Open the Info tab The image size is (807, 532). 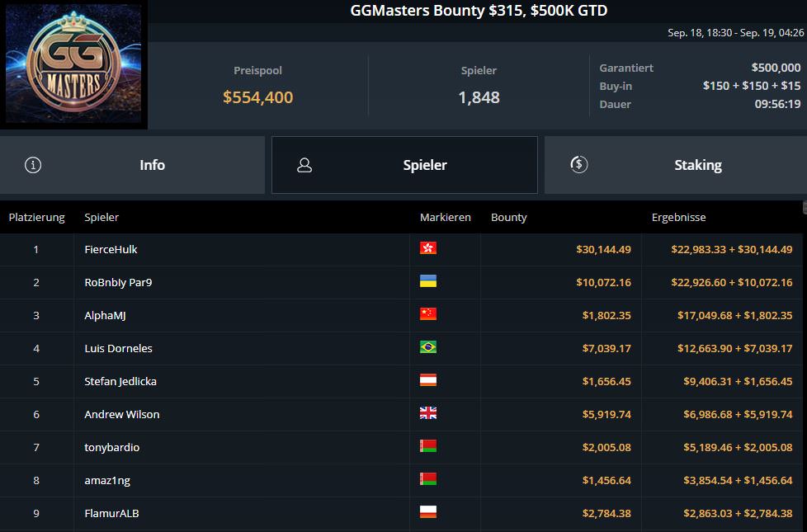(132, 165)
